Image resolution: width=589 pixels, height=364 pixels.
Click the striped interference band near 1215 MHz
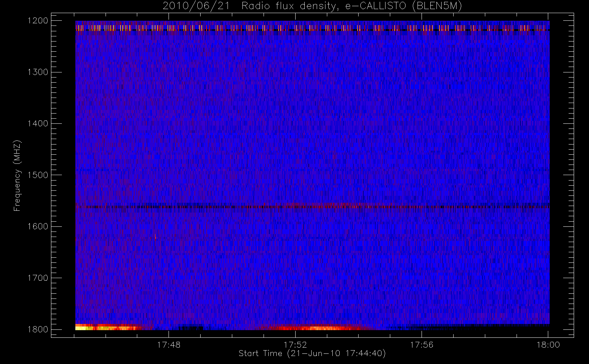pyautogui.click(x=312, y=28)
